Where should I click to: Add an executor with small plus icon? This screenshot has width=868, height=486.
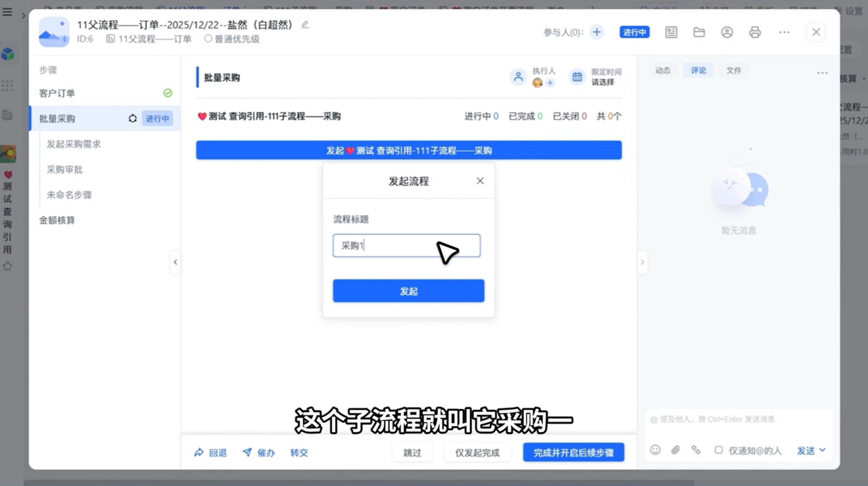[550, 83]
